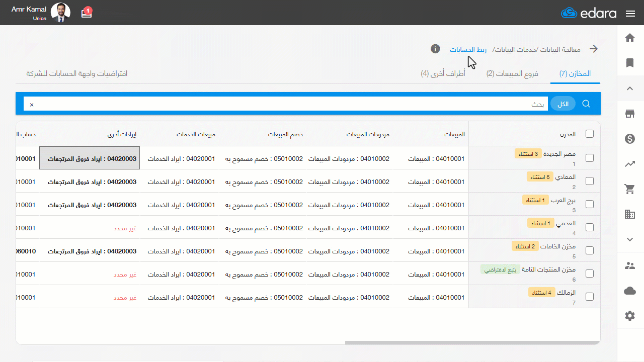The width and height of the screenshot is (644, 362).
Task: Click the horizontal table scrollbar
Action: (472, 343)
